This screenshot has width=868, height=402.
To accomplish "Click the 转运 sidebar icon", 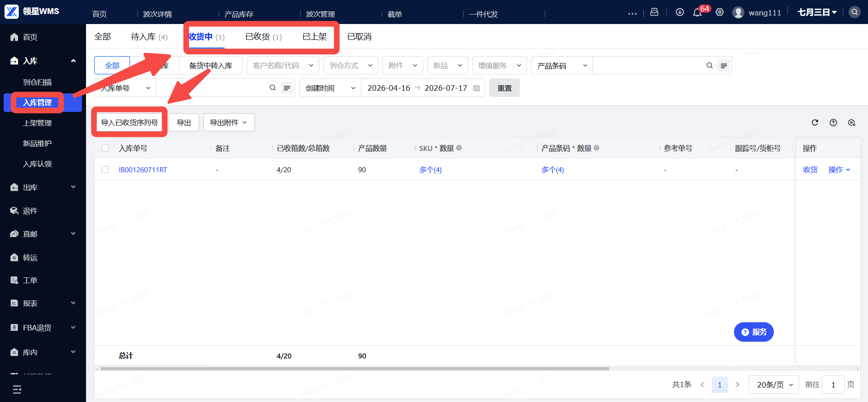I will tap(14, 257).
